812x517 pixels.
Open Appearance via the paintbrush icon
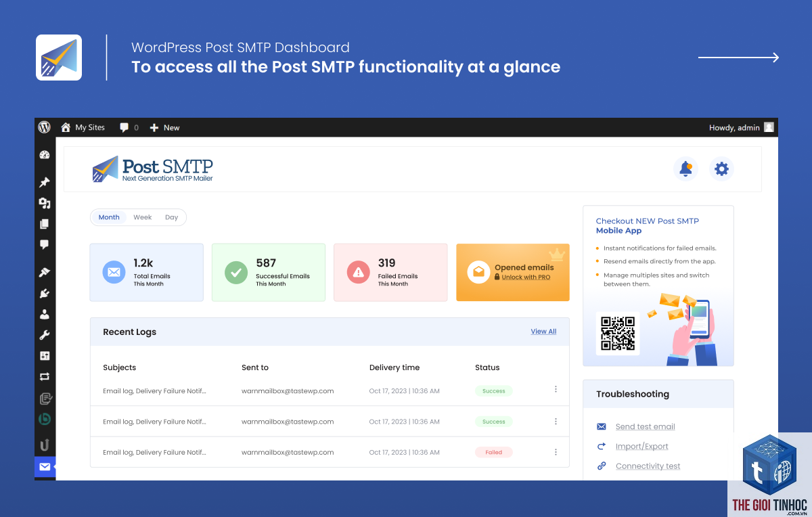tap(45, 272)
